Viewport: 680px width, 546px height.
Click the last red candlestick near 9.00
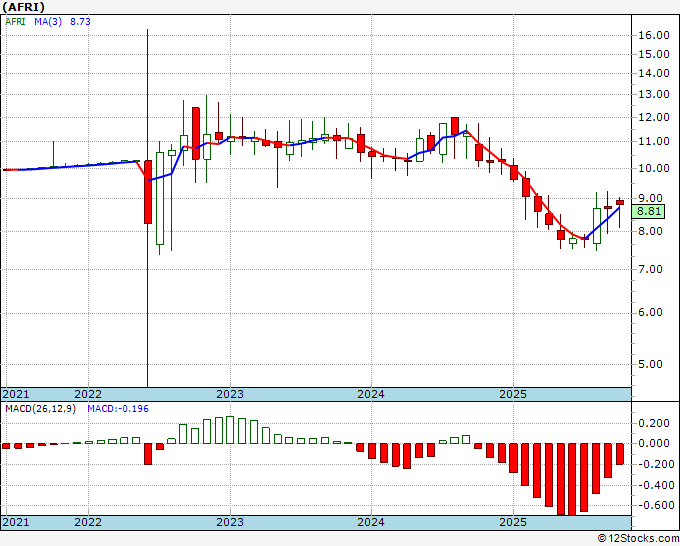[620, 203]
